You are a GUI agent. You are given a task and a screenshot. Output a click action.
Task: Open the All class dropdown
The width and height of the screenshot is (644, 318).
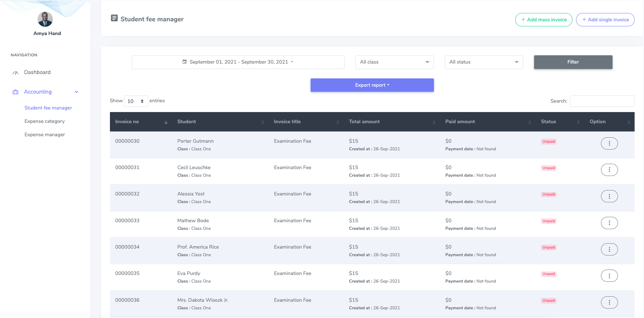[394, 62]
